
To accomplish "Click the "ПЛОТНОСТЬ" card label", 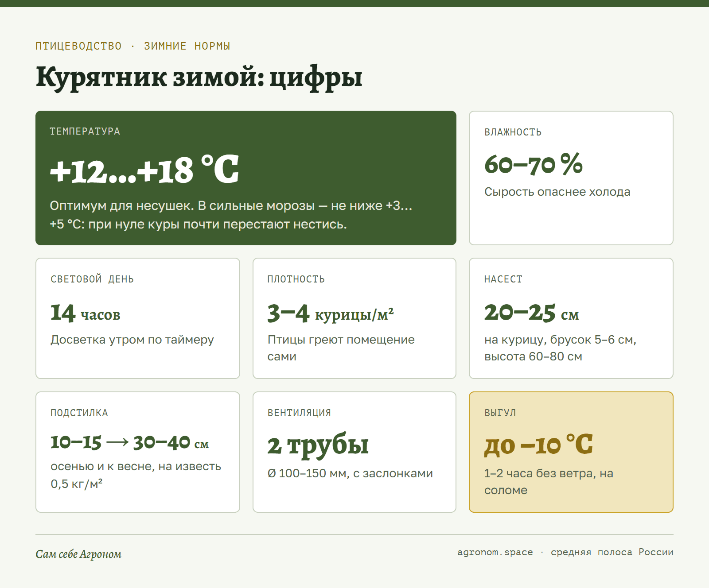I will coord(296,279).
